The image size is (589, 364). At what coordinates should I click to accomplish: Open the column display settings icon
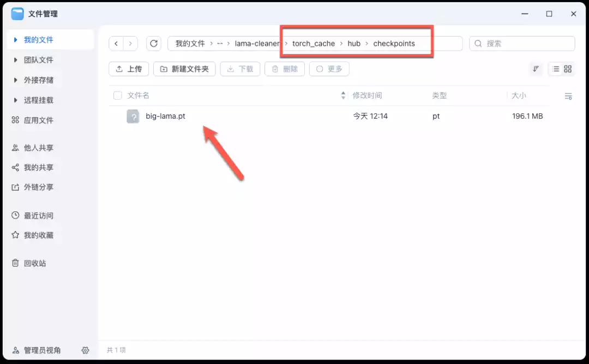coord(568,96)
